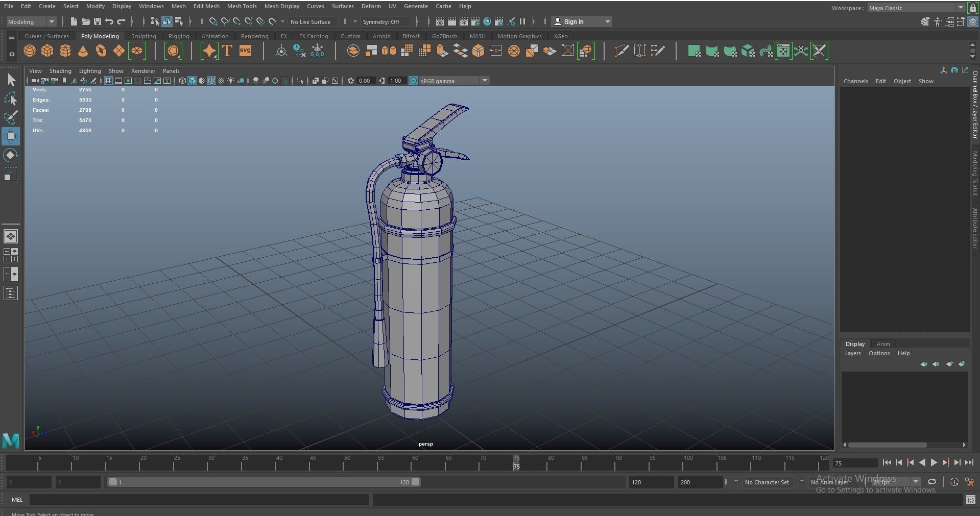The width and height of the screenshot is (980, 516).
Task: Go to end of playback range
Action: [969, 462]
